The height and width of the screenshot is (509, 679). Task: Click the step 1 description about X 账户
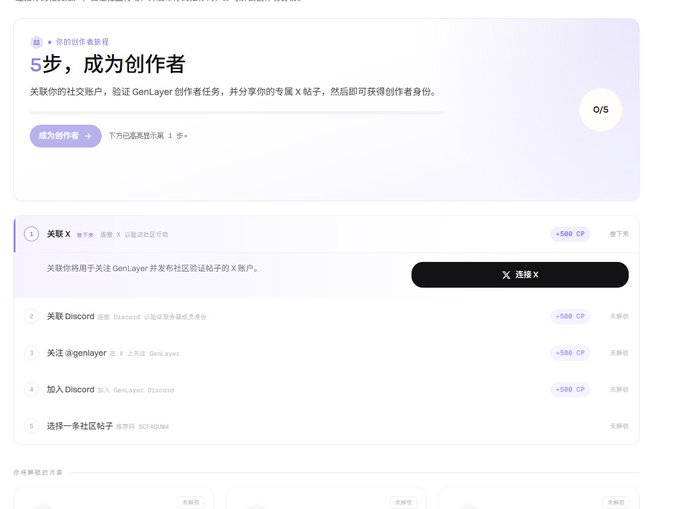point(152,269)
